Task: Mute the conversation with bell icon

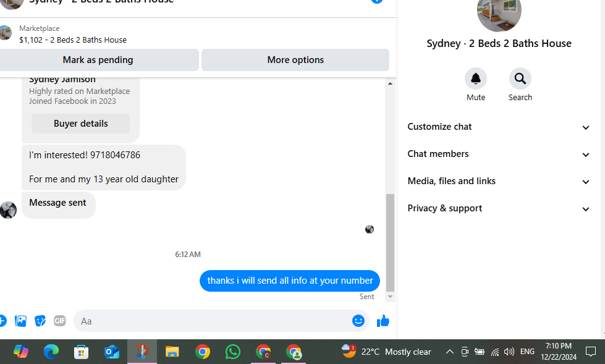Action: pos(475,78)
